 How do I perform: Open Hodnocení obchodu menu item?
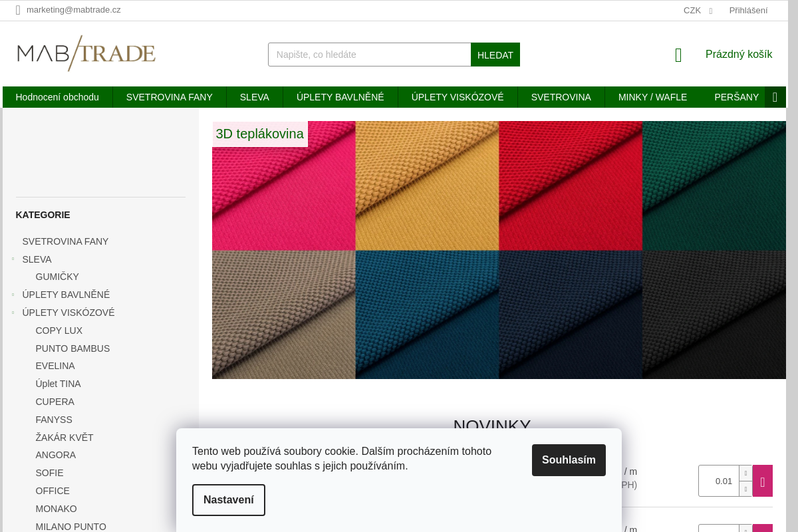coord(57,97)
